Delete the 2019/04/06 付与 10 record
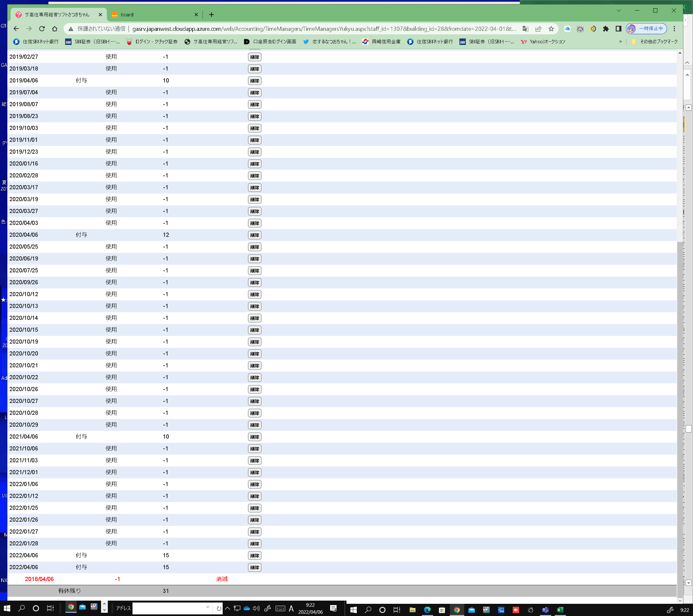The width and height of the screenshot is (693, 616). [x=254, y=81]
